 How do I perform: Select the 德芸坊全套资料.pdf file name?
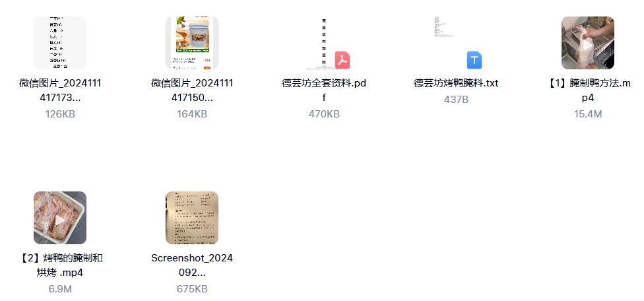324,90
